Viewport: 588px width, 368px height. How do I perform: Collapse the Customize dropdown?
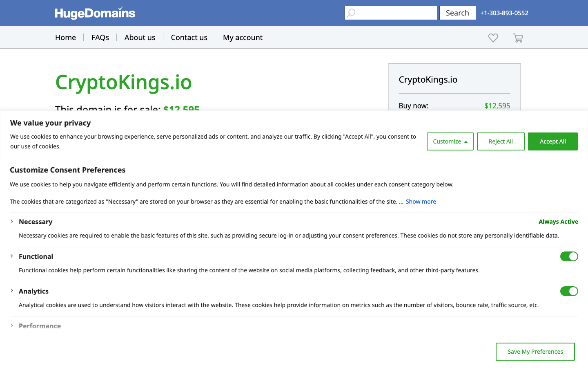450,141
